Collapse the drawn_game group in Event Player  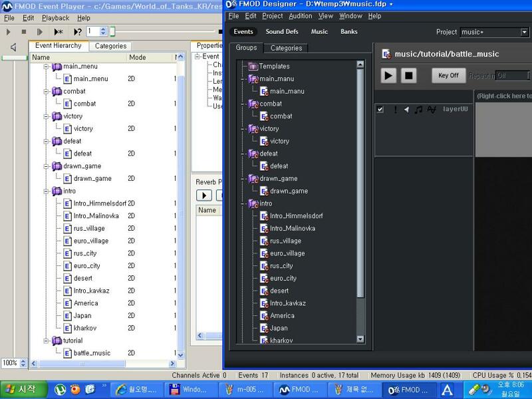(x=46, y=166)
